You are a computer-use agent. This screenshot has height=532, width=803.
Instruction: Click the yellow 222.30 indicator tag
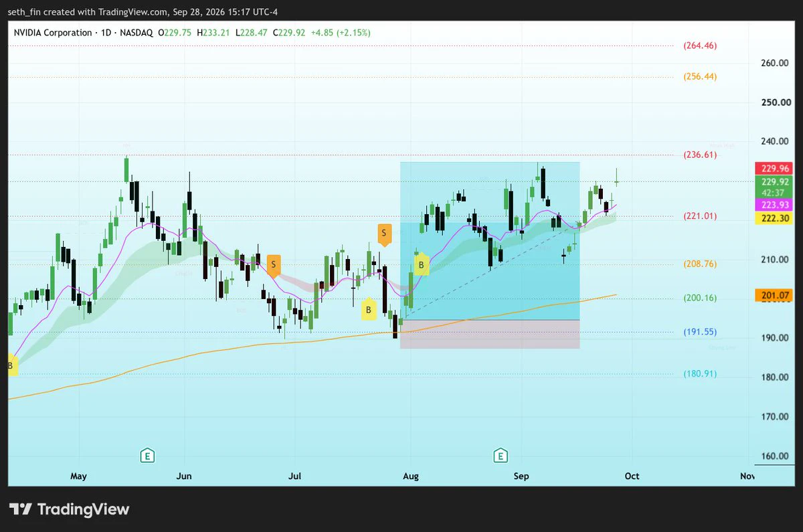tap(774, 218)
